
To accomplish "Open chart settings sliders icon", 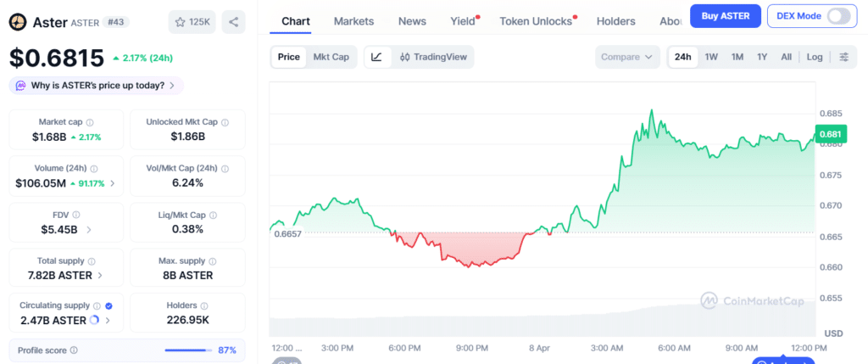I will tap(843, 57).
